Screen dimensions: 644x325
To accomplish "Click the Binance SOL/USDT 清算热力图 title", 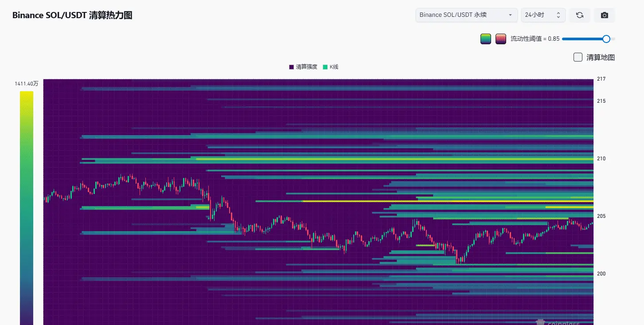I will pos(72,15).
